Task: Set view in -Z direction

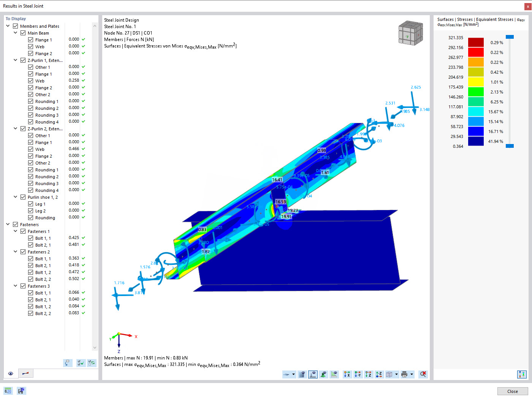Action: 379,374
